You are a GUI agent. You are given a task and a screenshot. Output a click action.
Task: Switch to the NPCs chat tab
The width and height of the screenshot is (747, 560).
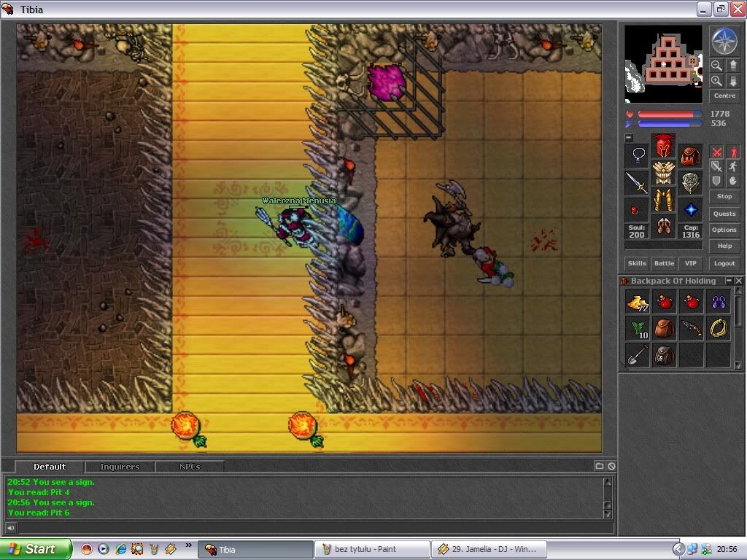click(x=190, y=467)
